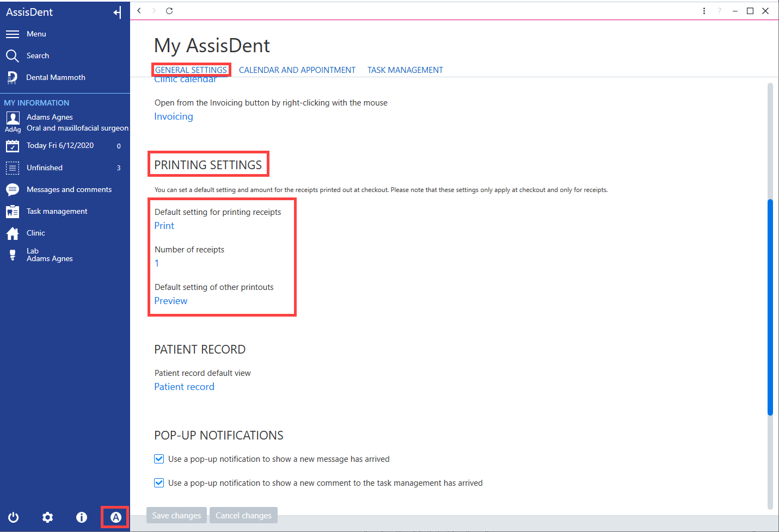Open the Unfinished list icon

13,168
